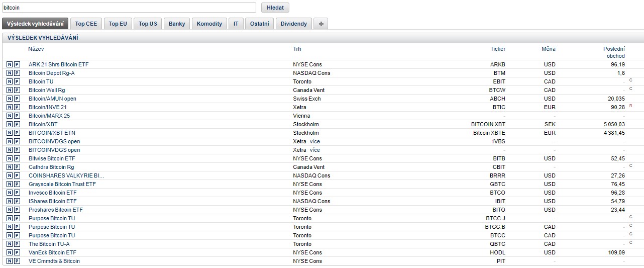Click the P icon for Proshares Bitcoin ETF
The width and height of the screenshot is (644, 268).
(x=17, y=210)
